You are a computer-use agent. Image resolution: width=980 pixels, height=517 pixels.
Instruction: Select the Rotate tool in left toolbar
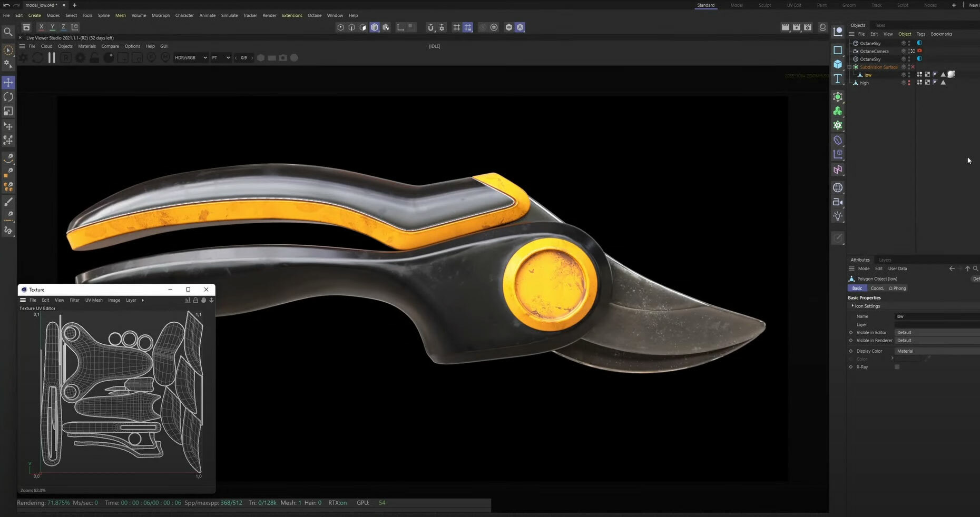8,97
